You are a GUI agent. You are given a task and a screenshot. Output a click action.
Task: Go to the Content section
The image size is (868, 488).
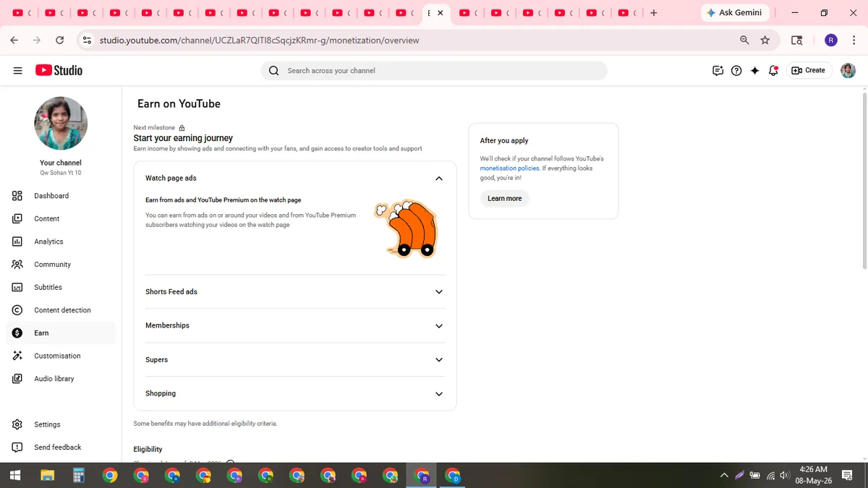(61, 218)
